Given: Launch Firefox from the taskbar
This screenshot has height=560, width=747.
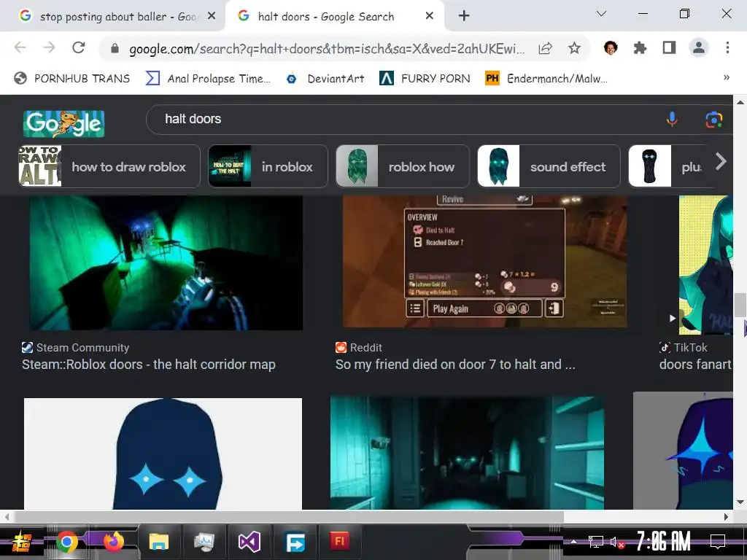Looking at the screenshot, I should point(113,542).
